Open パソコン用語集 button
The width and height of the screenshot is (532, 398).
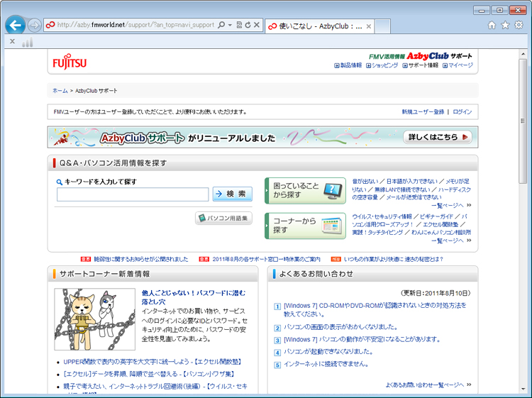(x=223, y=219)
